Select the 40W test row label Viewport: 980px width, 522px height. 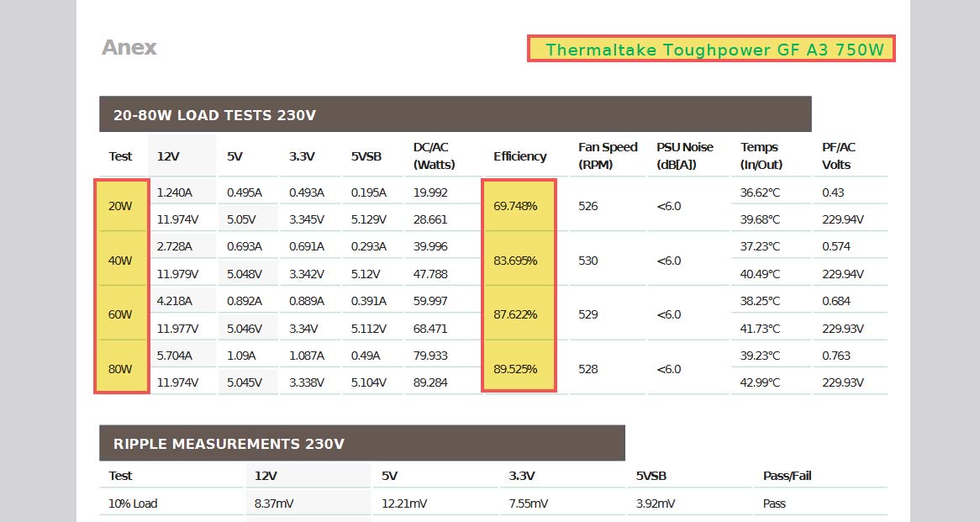tap(122, 261)
